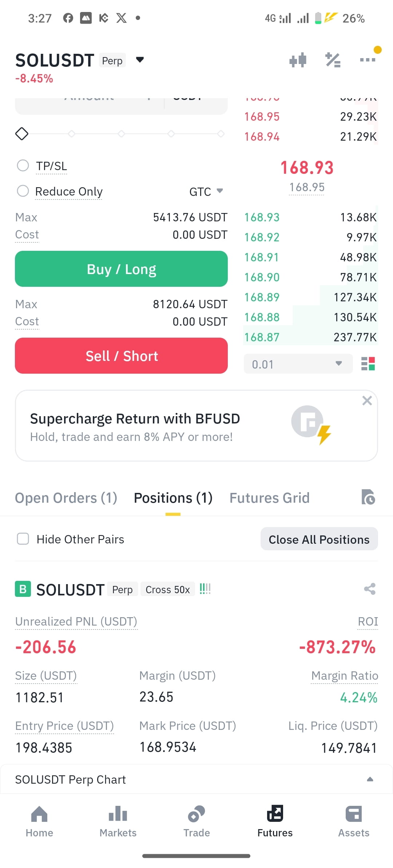This screenshot has height=868, width=393.
Task: Enable the TP/SL option
Action: coord(23,165)
